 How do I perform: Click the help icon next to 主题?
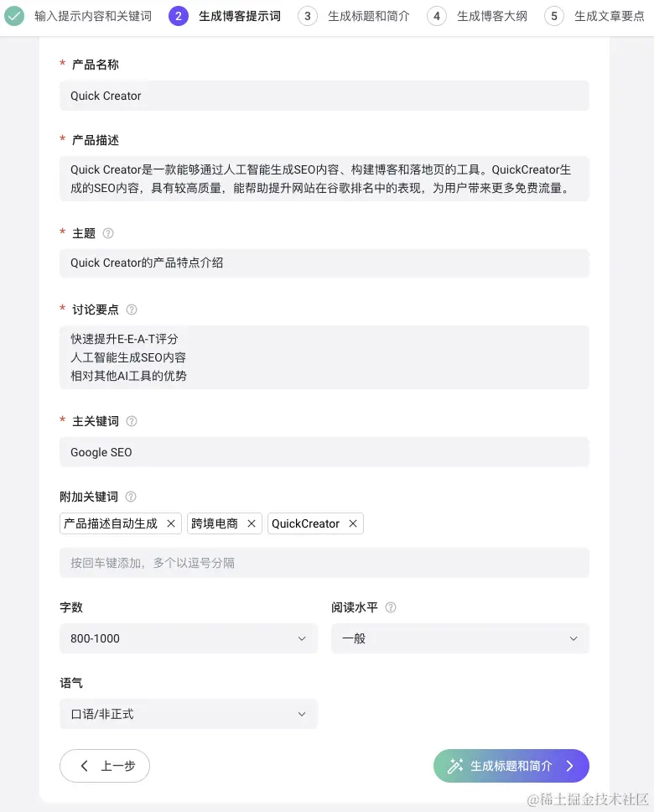pyautogui.click(x=108, y=233)
